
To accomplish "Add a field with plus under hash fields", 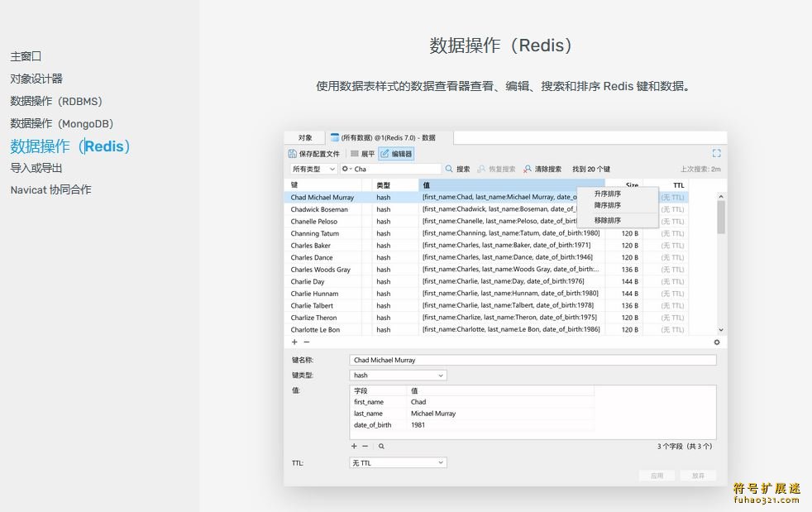I will 354,446.
